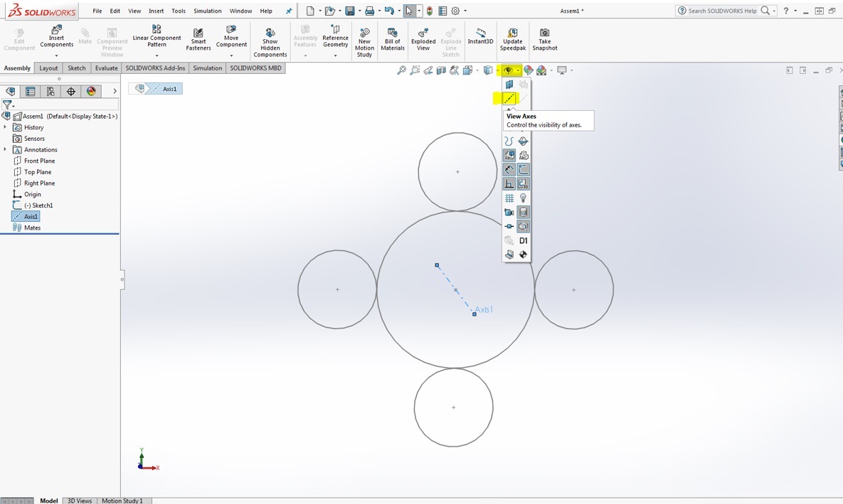Create an Exploded View
843x504 pixels.
424,40
